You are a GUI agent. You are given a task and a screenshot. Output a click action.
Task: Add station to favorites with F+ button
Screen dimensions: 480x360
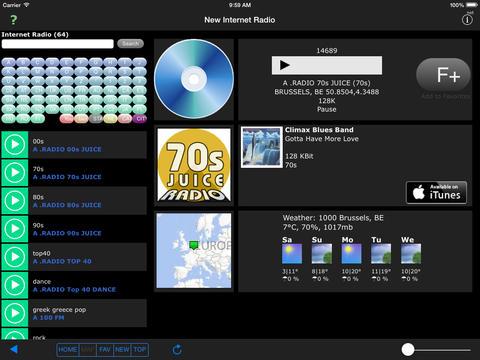443,75
